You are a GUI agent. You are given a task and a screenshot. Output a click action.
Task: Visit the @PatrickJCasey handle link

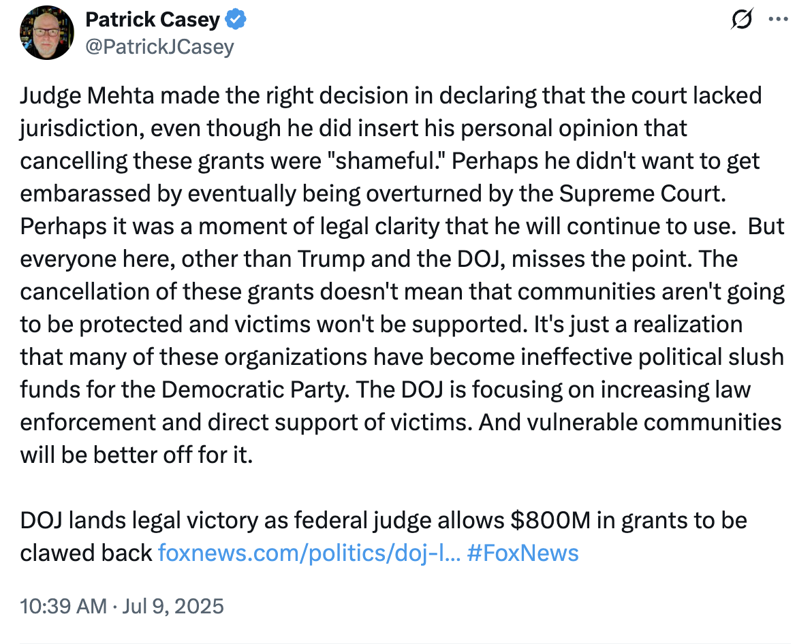[159, 46]
